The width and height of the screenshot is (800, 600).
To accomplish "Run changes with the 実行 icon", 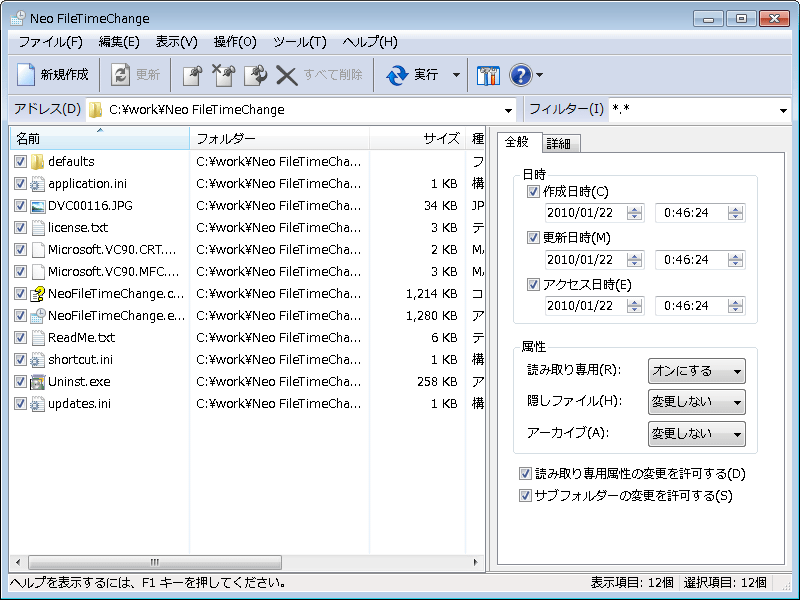I will tap(397, 75).
